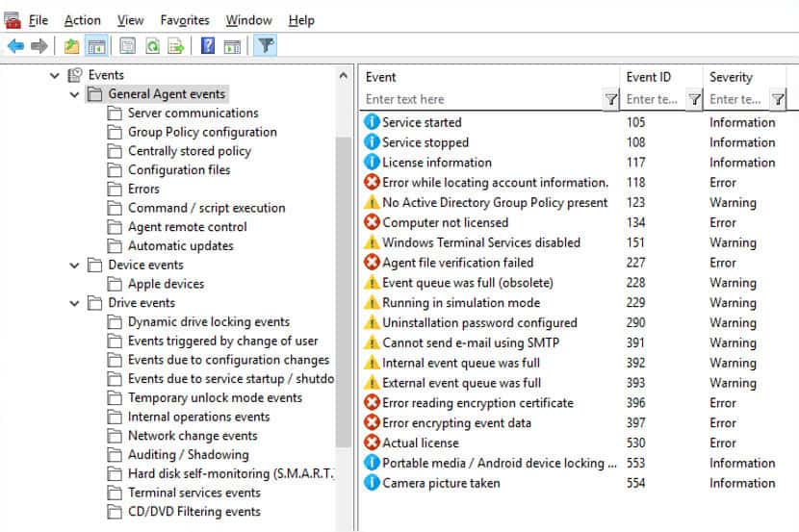The width and height of the screenshot is (799, 532).
Task: Collapse the Drive events tree node
Action: coord(75,303)
